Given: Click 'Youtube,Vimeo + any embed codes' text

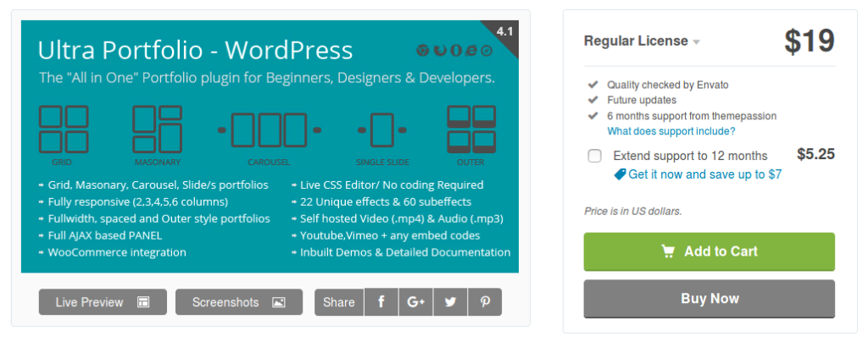Looking at the screenshot, I should coord(390,235).
